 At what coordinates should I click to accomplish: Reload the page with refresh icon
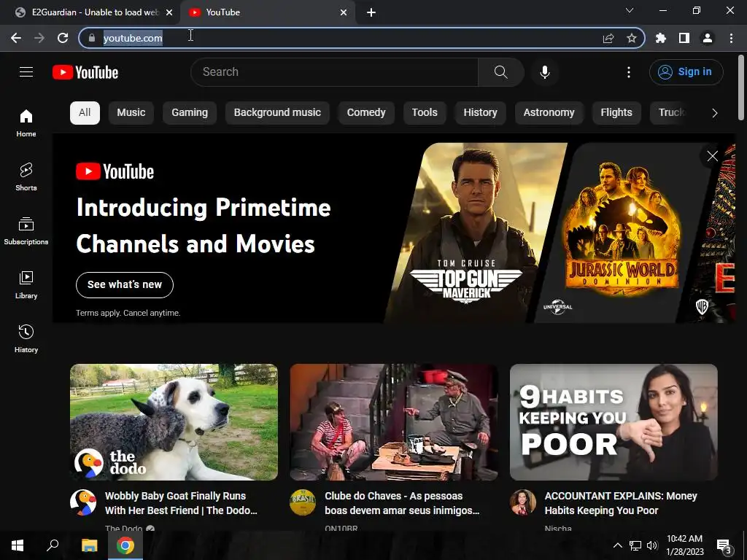[63, 38]
